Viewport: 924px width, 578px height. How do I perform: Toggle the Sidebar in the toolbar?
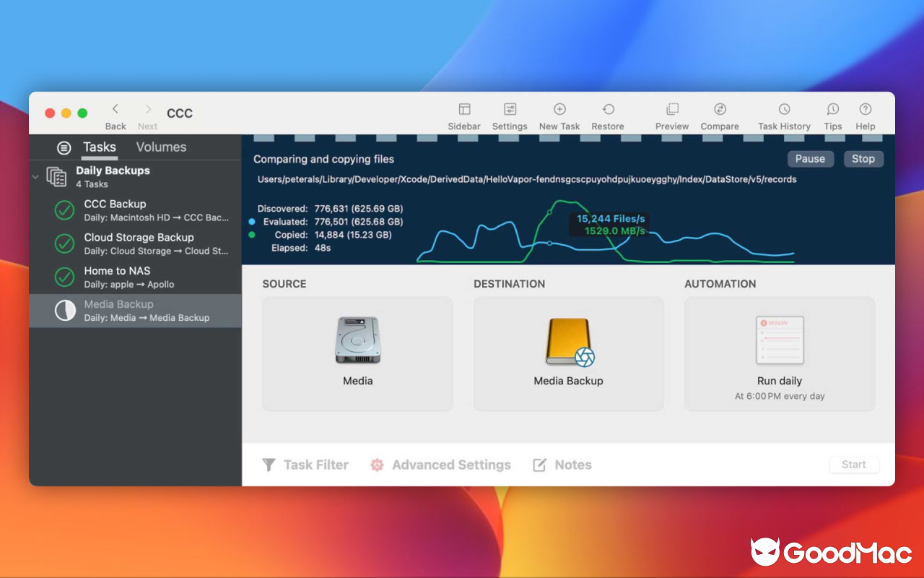click(x=463, y=114)
